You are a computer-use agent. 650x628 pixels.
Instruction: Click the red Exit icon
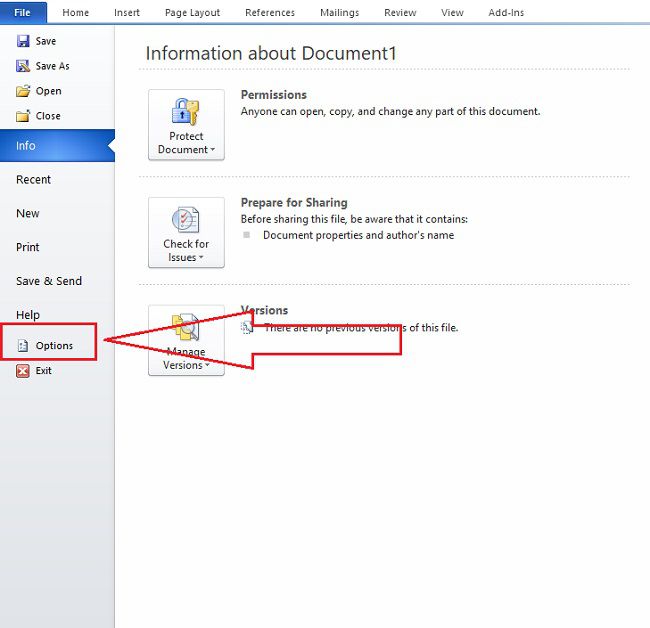[23, 371]
